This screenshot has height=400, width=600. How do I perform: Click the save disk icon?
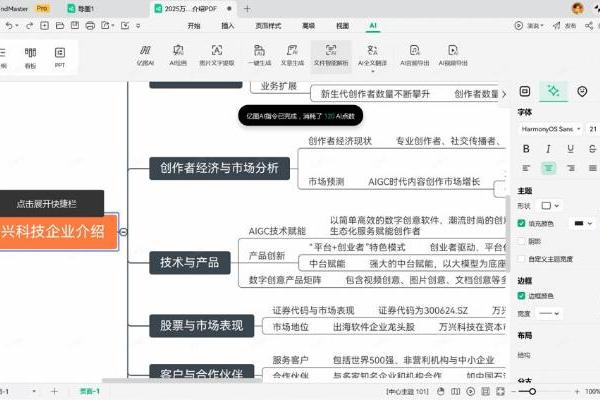(75, 26)
